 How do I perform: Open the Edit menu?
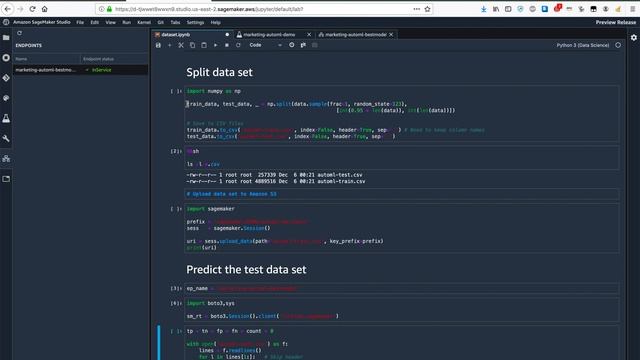(95, 22)
